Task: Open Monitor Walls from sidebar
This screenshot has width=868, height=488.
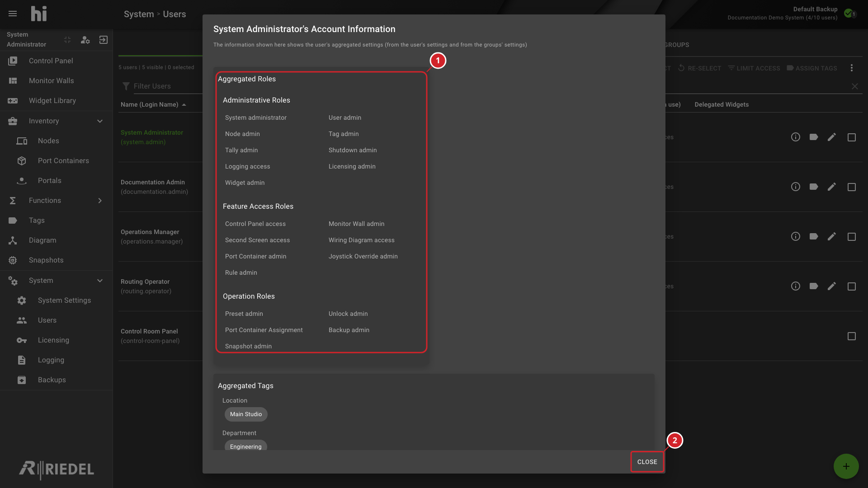Action: pos(56,80)
